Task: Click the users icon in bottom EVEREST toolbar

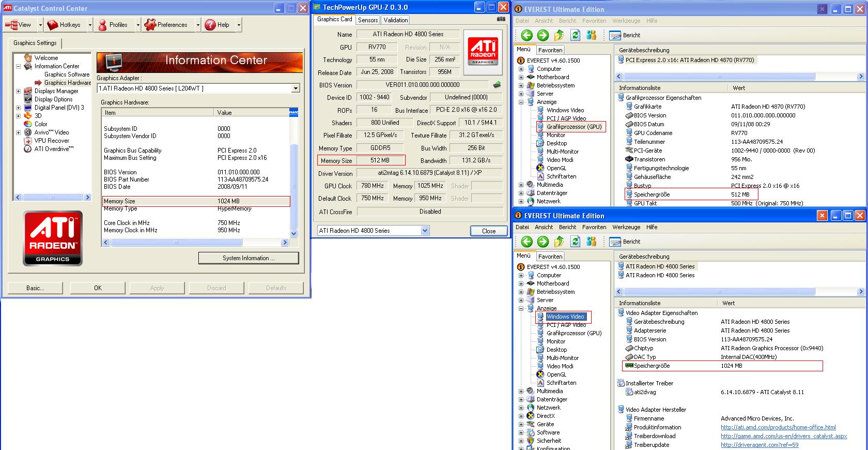Action: pyautogui.click(x=592, y=242)
